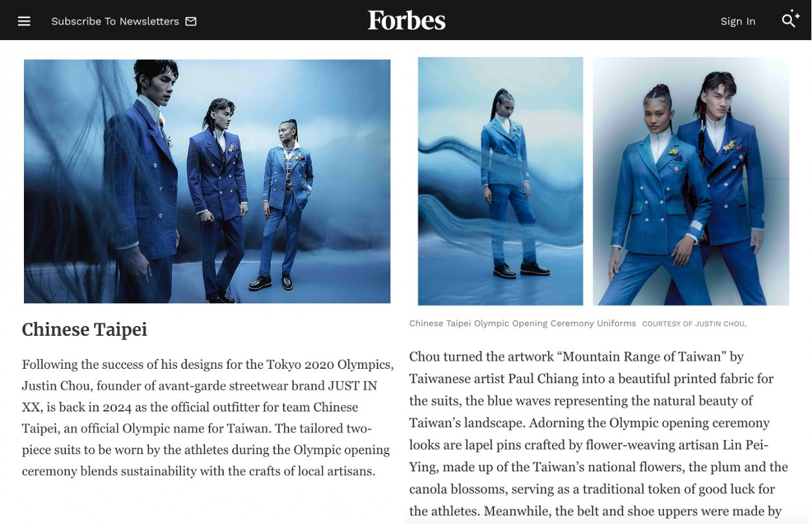The height and width of the screenshot is (524, 812).
Task: Click the paragraph starting 'Chou turned the artwork'
Action: pyautogui.click(x=599, y=434)
